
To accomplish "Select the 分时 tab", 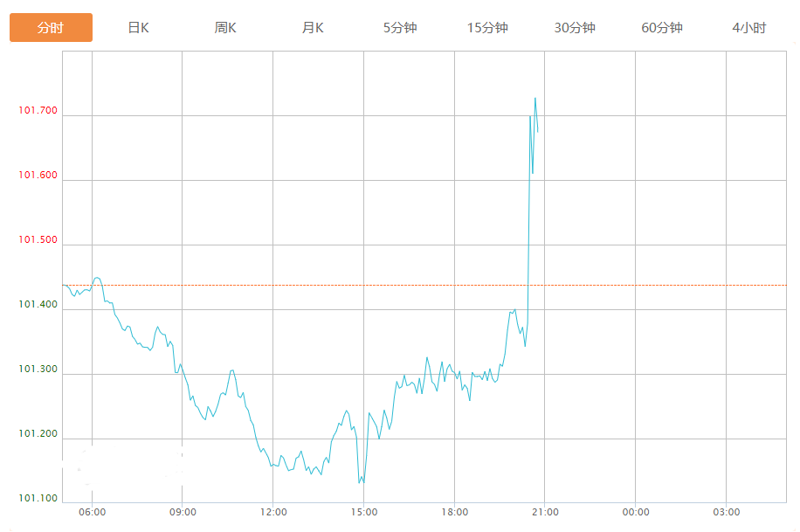I will [x=51, y=28].
